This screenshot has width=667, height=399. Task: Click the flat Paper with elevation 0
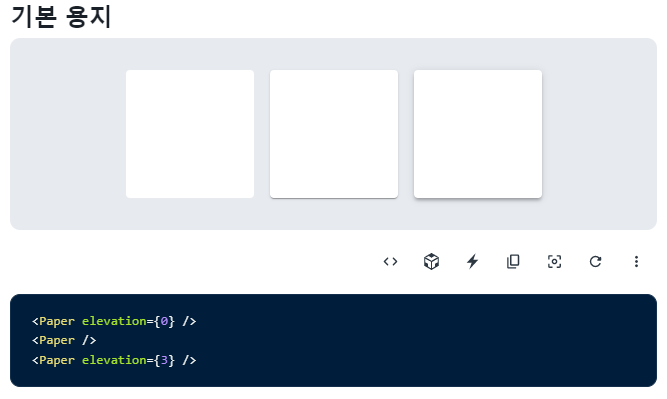pos(190,134)
